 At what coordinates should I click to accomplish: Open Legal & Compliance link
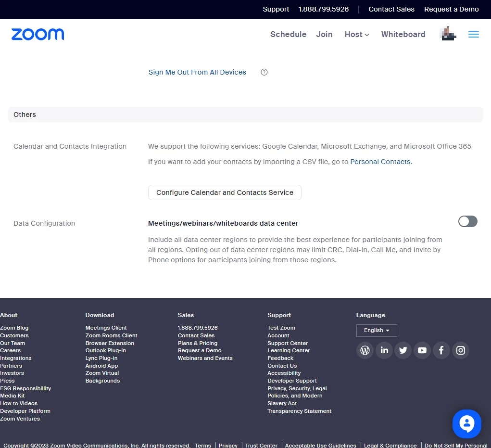[390, 445]
